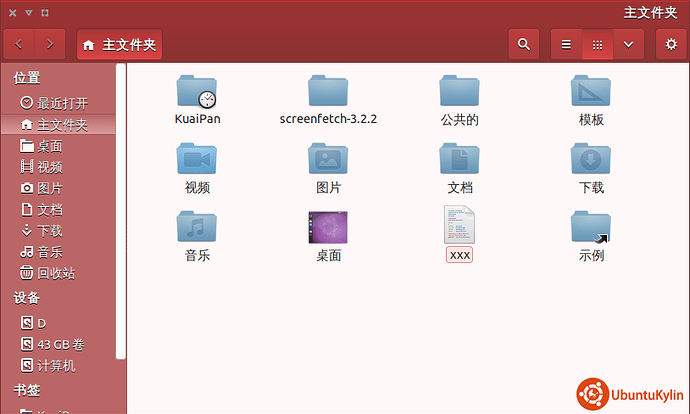690x414 pixels.
Task: Open the KuaiPan folder
Action: [x=197, y=91]
